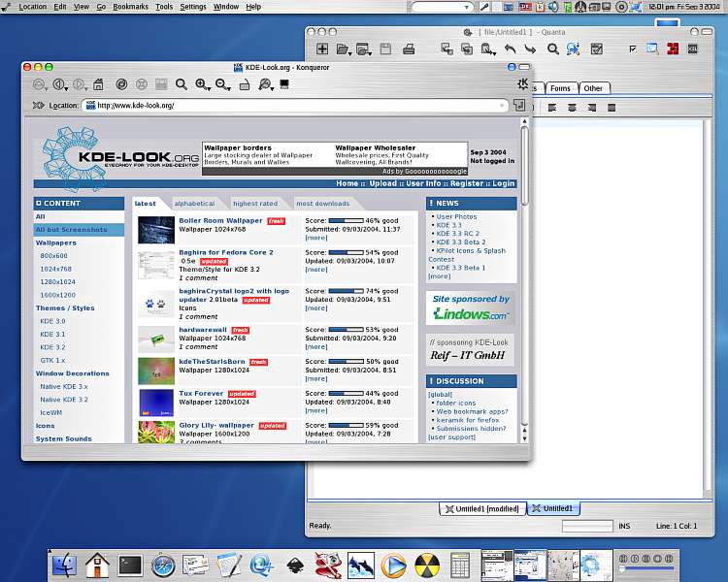Click the 'KDE 3.3 RC 2' news link
728x582 pixels.
457,234
